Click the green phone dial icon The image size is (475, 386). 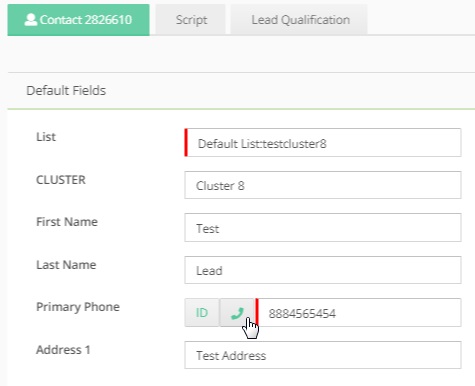point(237,313)
